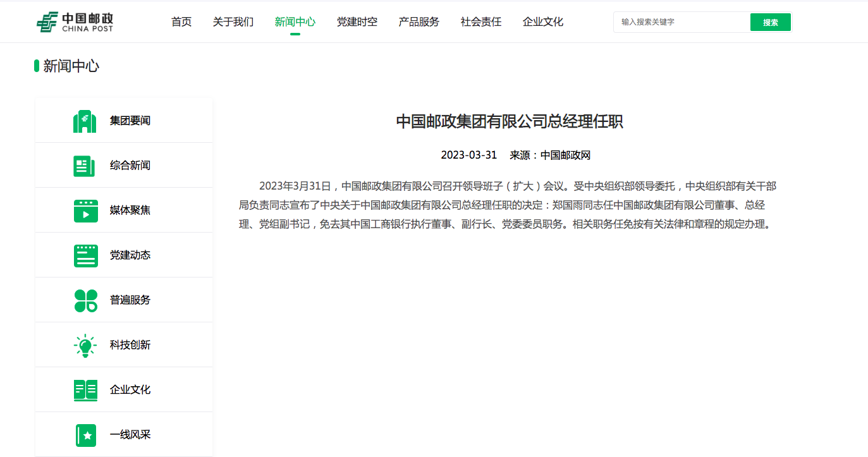Screen dimensions: 868x457
Task: Open the 关于我们 navigation menu
Action: pyautogui.click(x=233, y=22)
